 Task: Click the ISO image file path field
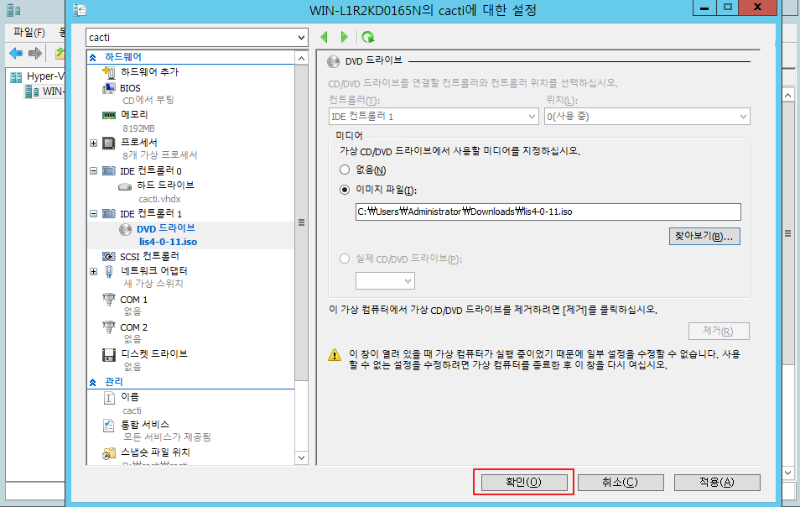[547, 211]
